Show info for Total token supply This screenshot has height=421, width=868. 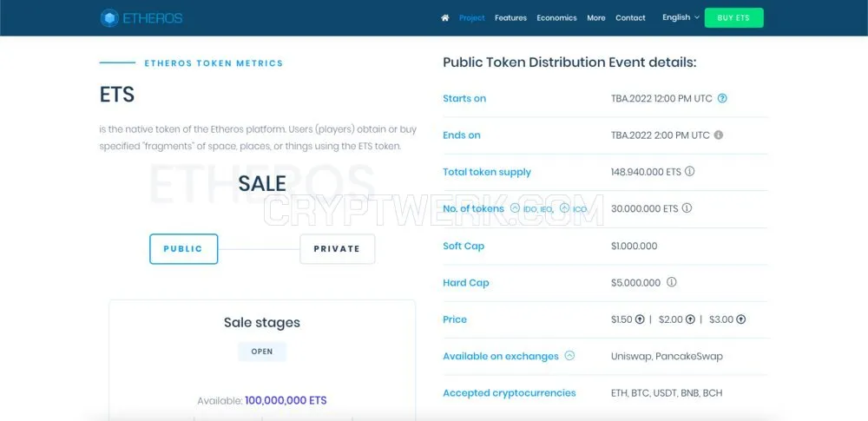690,172
